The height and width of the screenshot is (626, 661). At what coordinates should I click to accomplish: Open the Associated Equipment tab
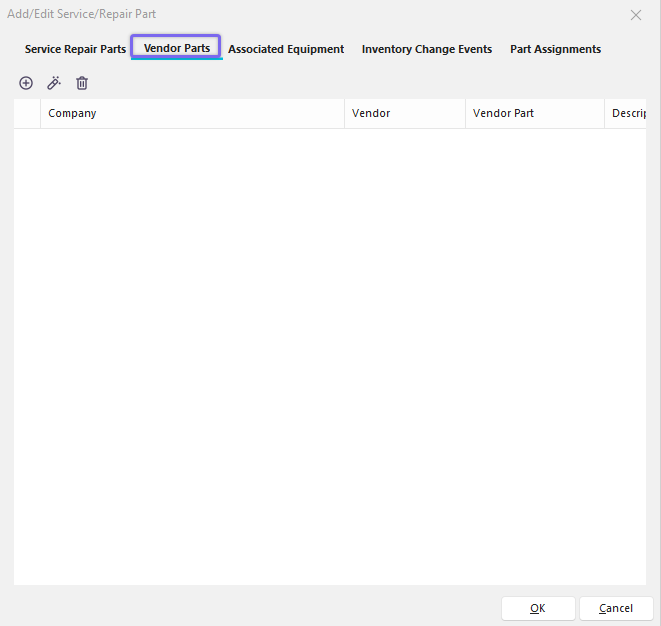pos(286,49)
